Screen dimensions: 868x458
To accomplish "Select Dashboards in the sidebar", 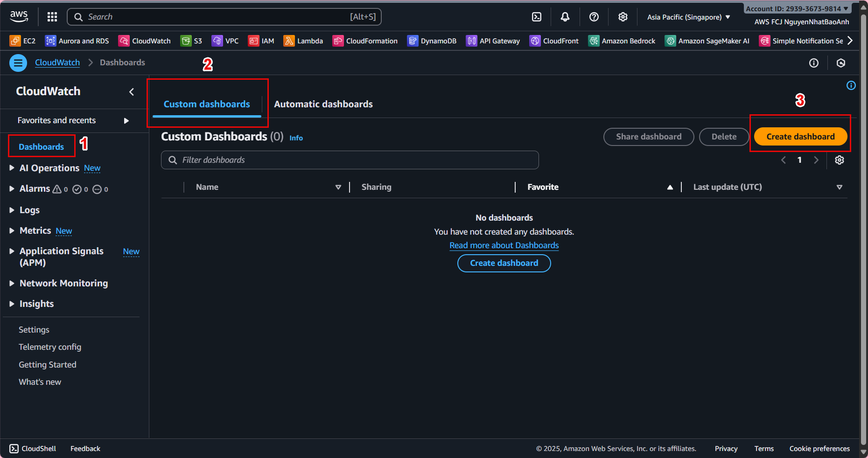I will [x=41, y=147].
